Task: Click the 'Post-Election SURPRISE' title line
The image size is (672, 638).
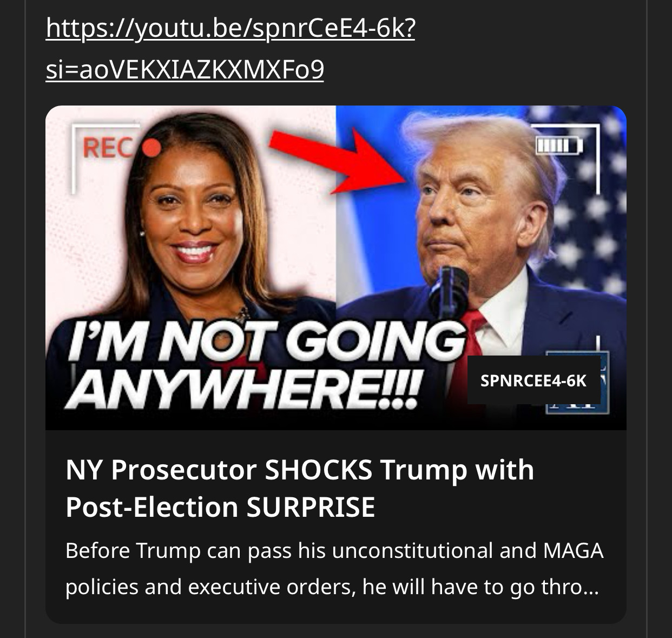Action: point(220,507)
